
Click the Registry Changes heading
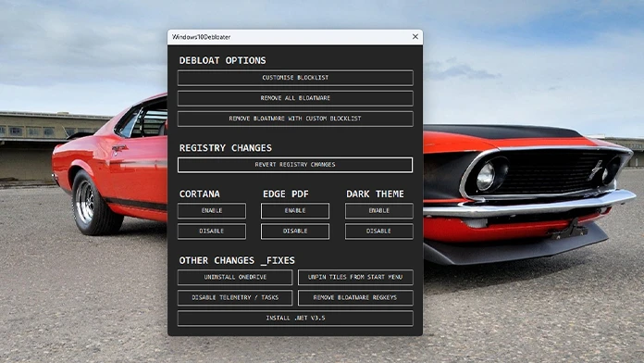(x=226, y=147)
